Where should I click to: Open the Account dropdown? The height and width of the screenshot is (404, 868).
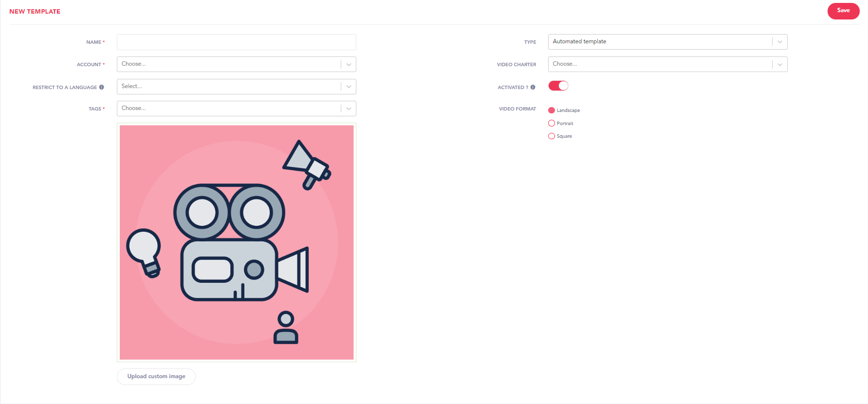[237, 64]
